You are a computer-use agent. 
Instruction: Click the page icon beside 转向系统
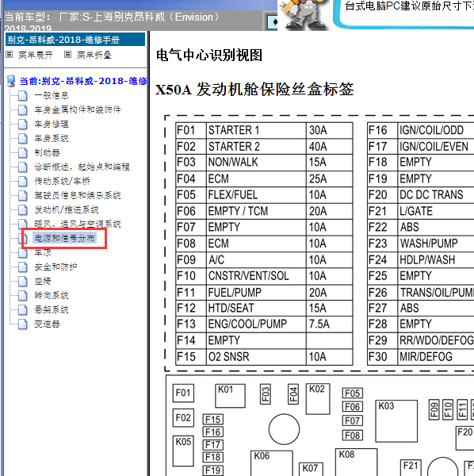click(23, 296)
